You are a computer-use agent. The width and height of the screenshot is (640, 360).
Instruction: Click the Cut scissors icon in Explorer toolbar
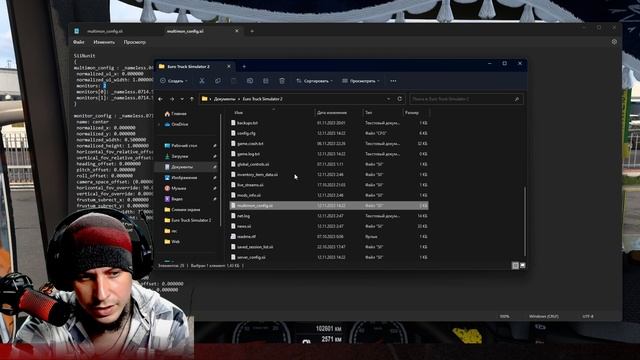pyautogui.click(x=202, y=81)
